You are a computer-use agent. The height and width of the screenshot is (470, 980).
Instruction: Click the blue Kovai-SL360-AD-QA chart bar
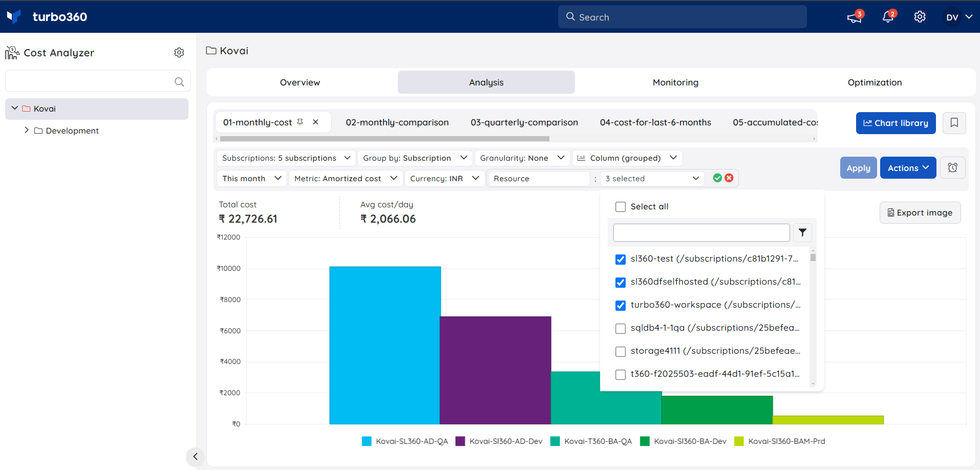coord(385,345)
